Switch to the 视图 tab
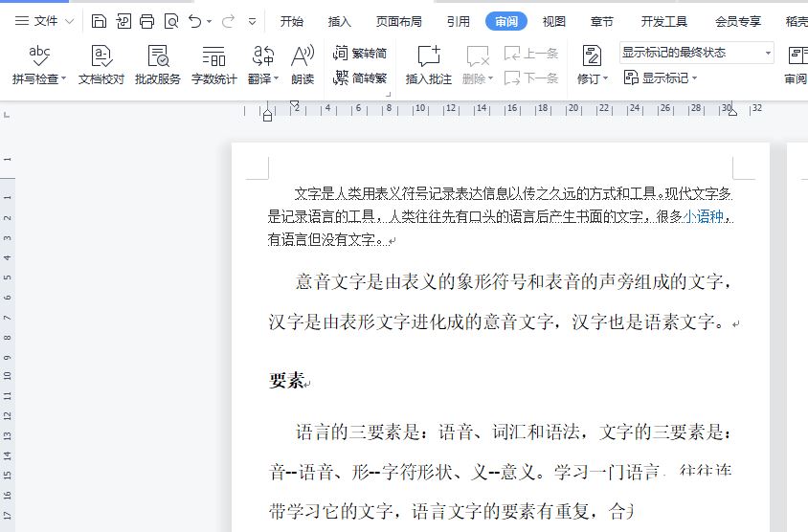The height and width of the screenshot is (532, 808). pos(554,21)
